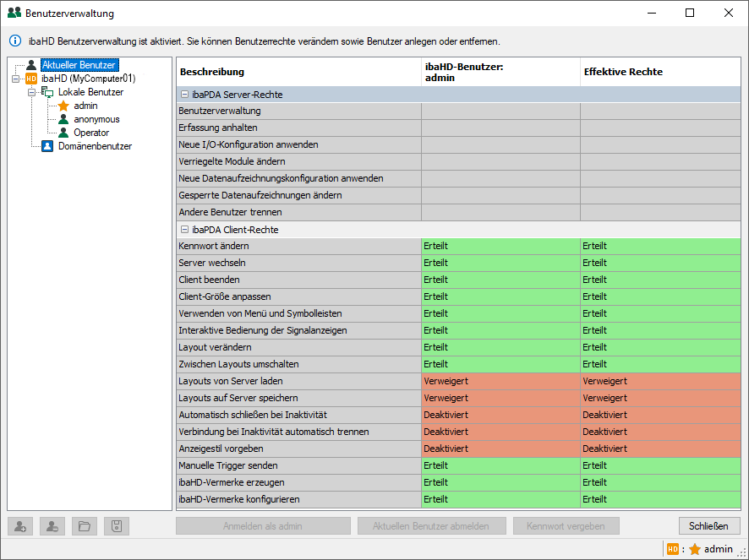The height and width of the screenshot is (560, 749).
Task: Collapse the ibaPDA Client-Rechte section
Action: point(184,230)
